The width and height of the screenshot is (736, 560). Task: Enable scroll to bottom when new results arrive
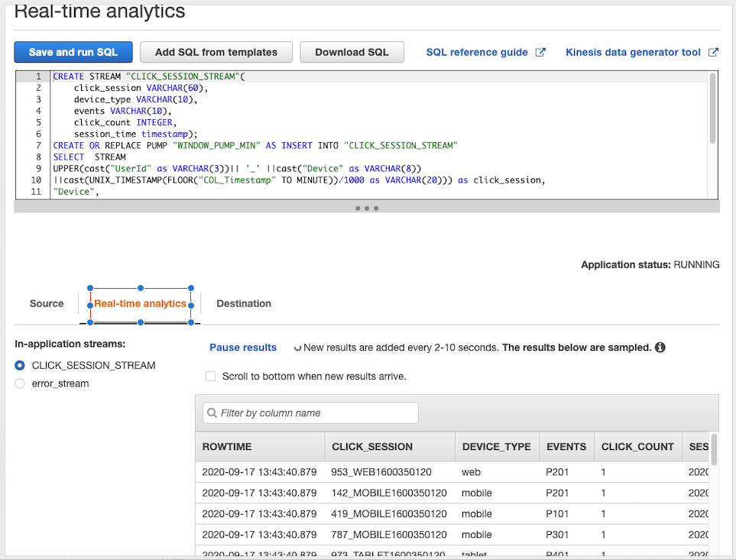[211, 377]
